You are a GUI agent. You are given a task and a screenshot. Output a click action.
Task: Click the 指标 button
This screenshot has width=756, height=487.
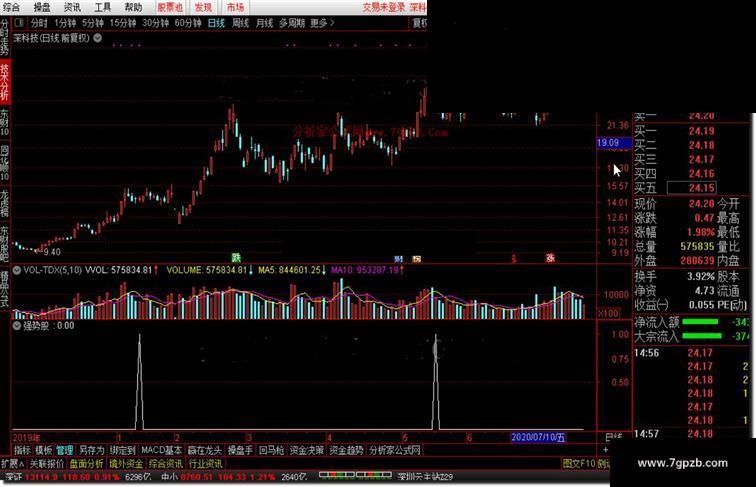22,450
